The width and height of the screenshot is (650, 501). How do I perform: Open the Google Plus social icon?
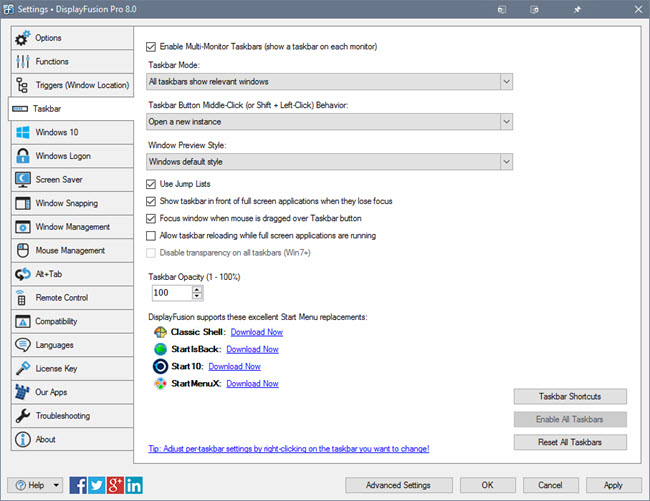[115, 485]
